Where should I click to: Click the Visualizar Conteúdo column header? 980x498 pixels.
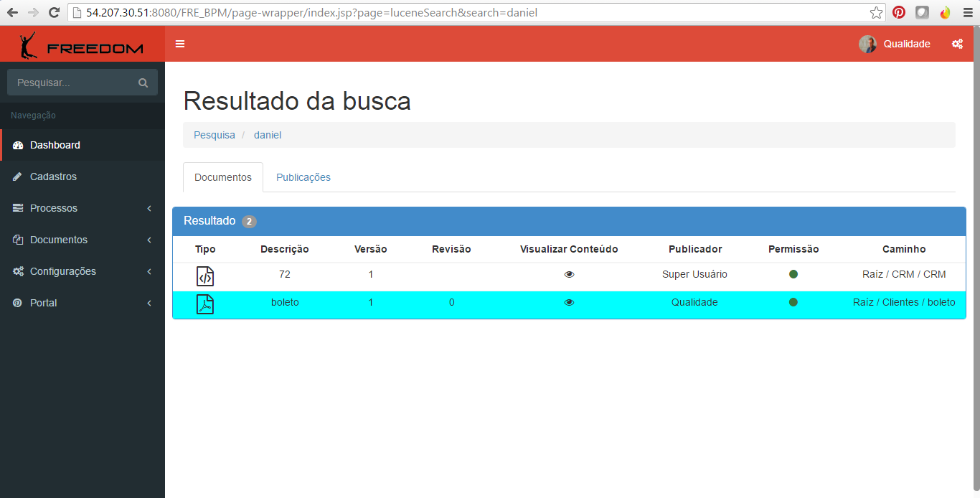[569, 249]
